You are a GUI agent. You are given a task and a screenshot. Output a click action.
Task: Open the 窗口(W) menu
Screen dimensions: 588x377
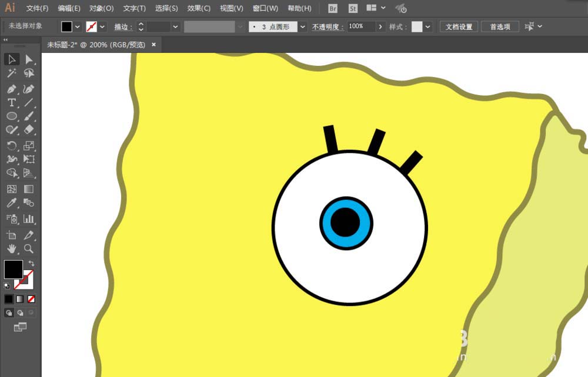[x=266, y=8]
